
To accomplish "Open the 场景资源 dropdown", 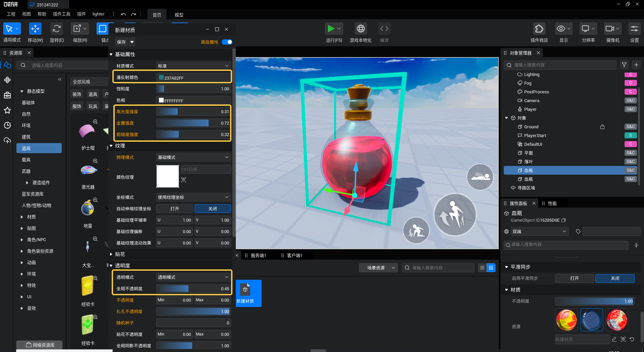I will (378, 268).
